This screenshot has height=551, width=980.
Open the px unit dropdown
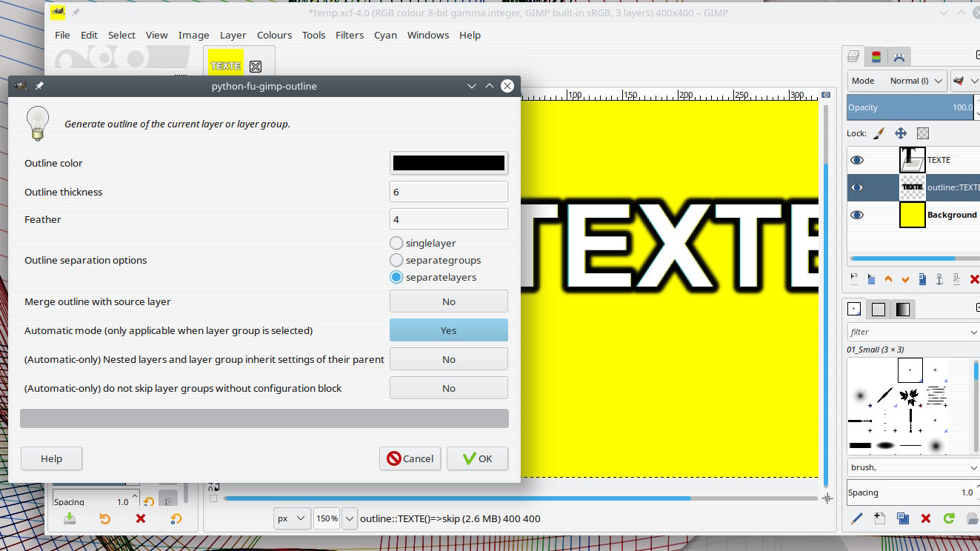tap(292, 518)
